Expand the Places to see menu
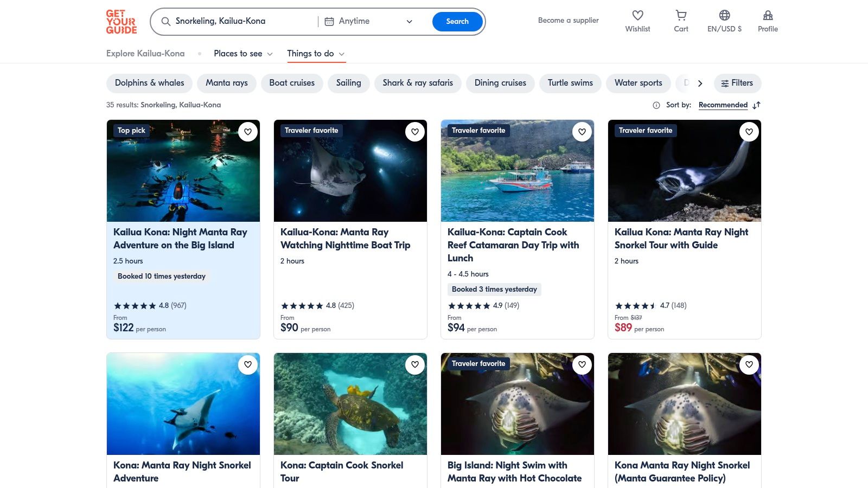 coord(243,54)
